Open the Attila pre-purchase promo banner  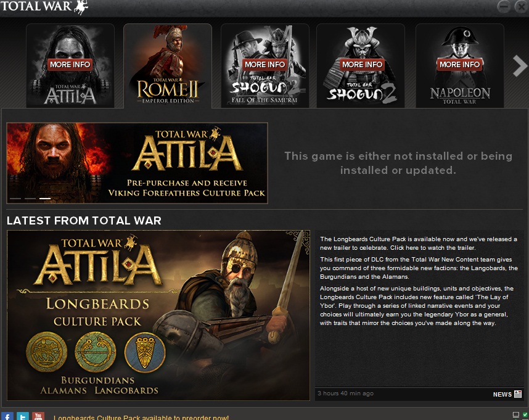[137, 163]
